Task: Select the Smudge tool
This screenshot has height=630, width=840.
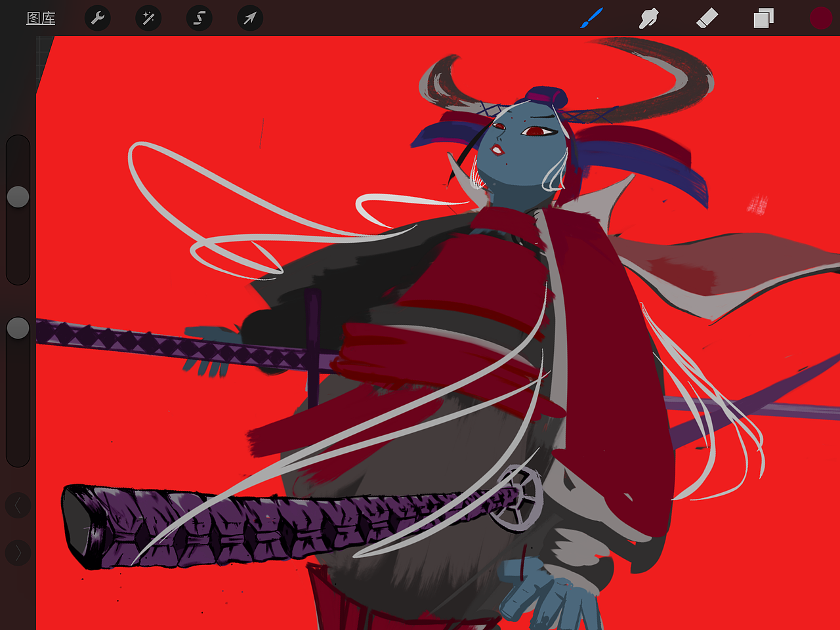Action: (x=648, y=18)
